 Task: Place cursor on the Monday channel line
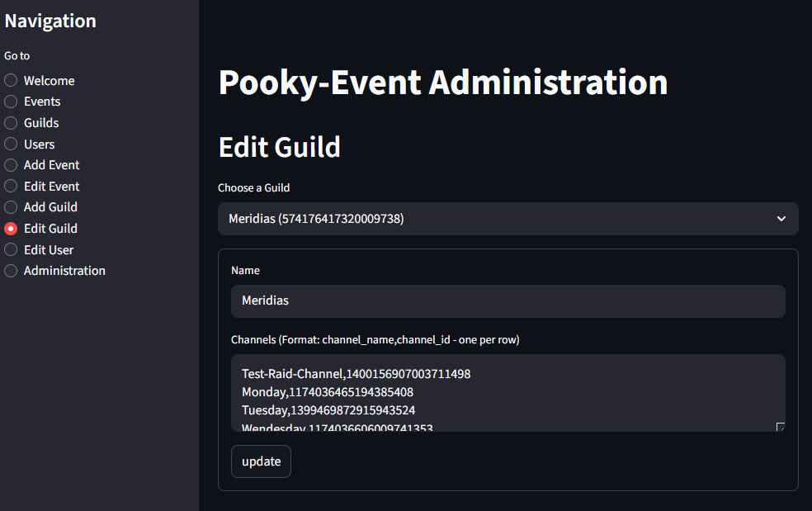pyautogui.click(x=328, y=392)
